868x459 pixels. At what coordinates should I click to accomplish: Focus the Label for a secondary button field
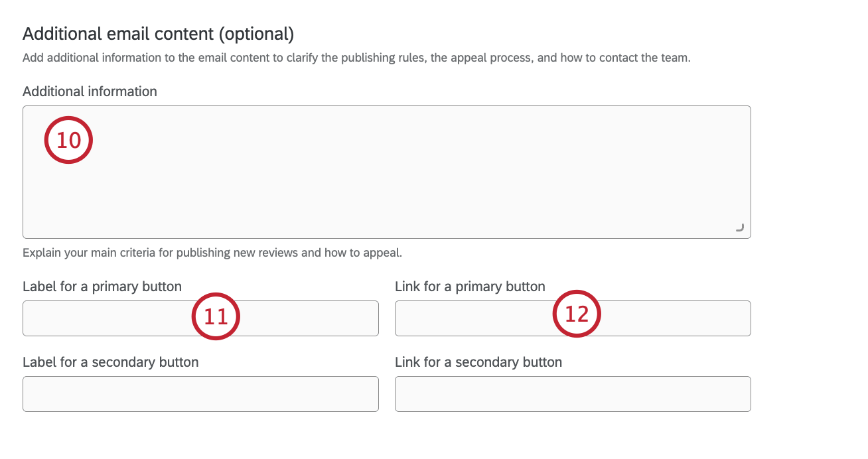tap(200, 394)
